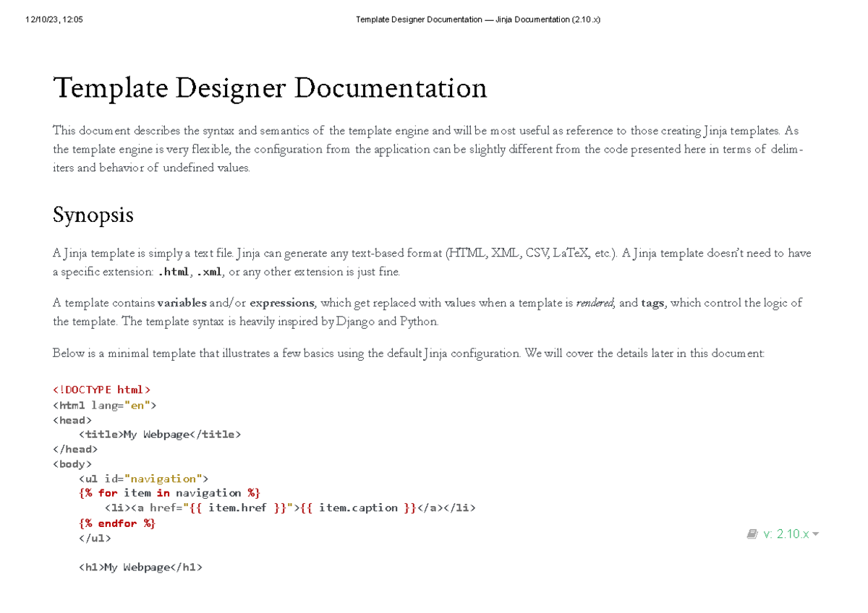Screen dimensions: 868x613
Task: Click the green v: 2.10.x text label
Action: tap(786, 533)
